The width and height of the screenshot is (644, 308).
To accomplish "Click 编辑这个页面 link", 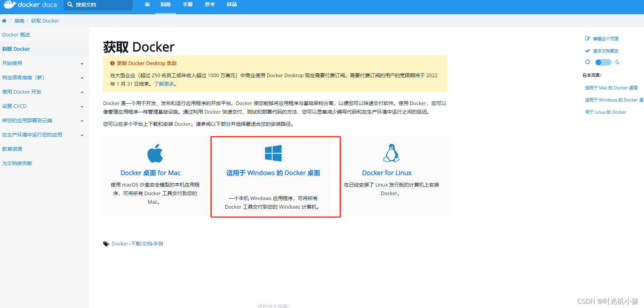I will [606, 39].
